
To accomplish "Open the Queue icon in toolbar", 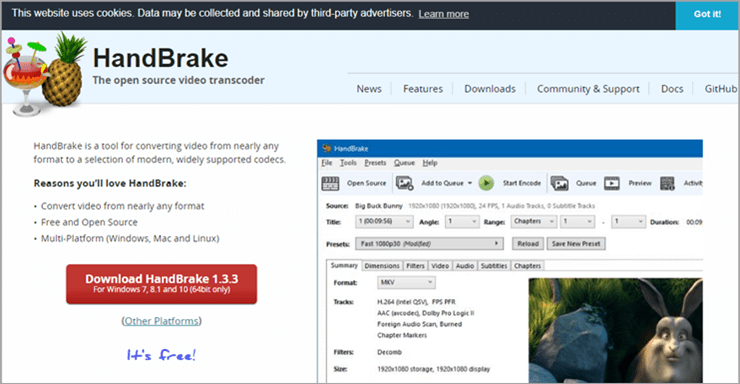I will pos(559,183).
